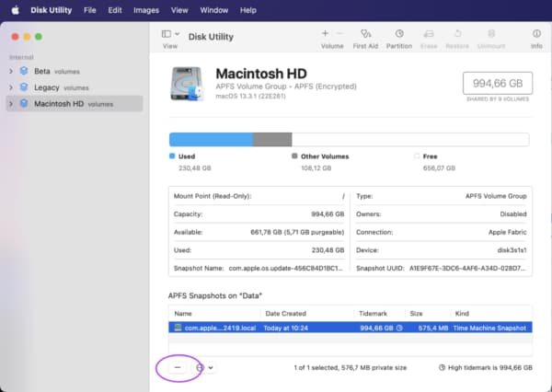Click the Type value APFS Volume Group
This screenshot has height=392, width=552.
click(x=496, y=196)
